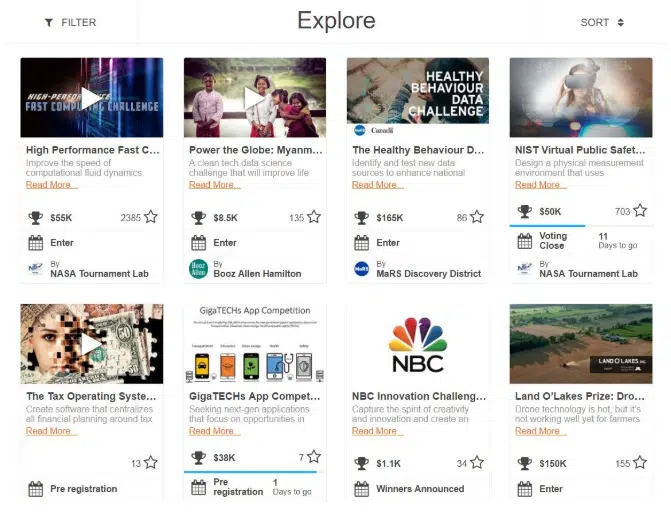Screen dimensions: 671x515
Task: Click Enter on the Land O'Lakes card
Action: click(551, 489)
